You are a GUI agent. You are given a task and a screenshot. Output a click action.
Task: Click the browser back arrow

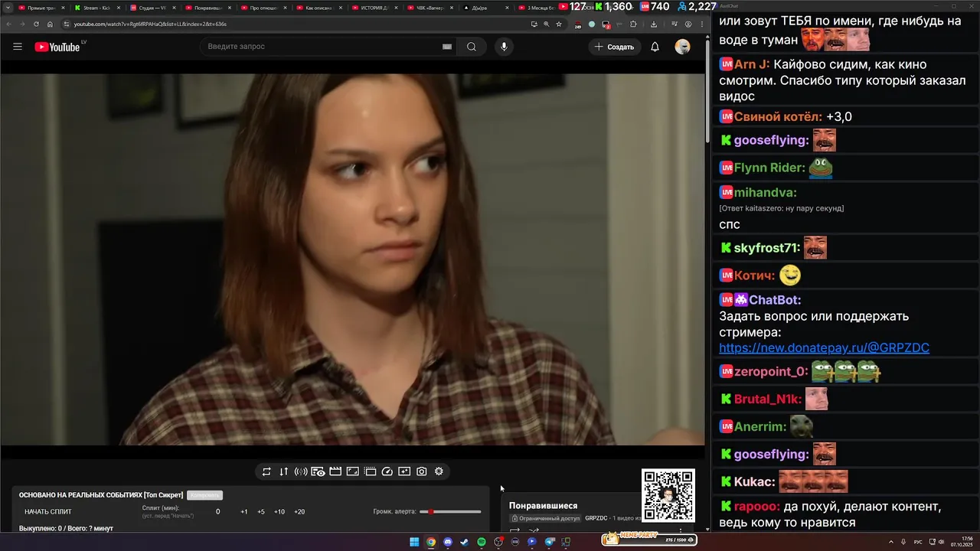pos(10,24)
